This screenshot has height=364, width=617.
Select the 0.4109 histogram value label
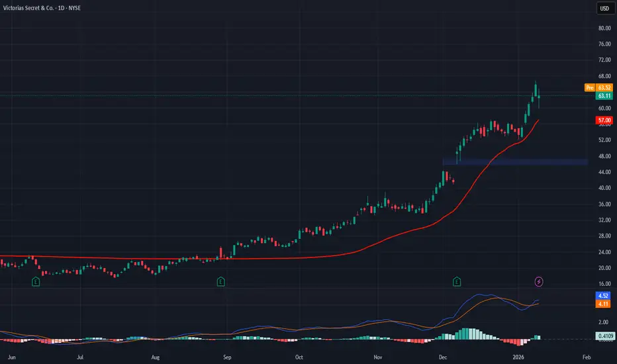(x=605, y=336)
